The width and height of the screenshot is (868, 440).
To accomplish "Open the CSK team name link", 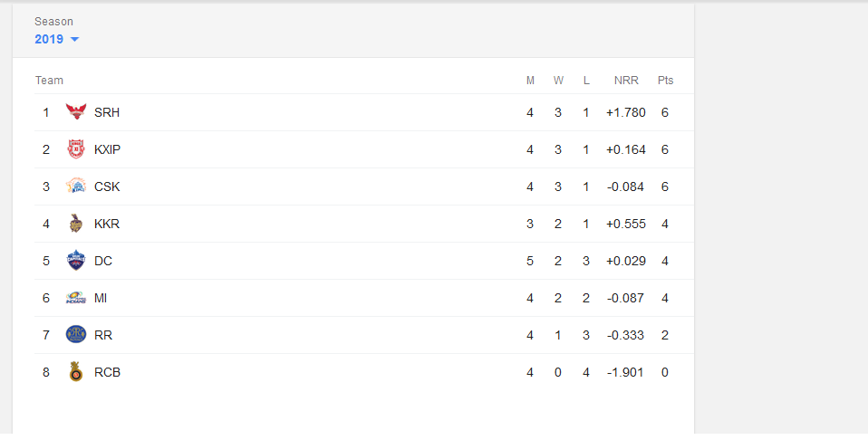I will (x=107, y=187).
